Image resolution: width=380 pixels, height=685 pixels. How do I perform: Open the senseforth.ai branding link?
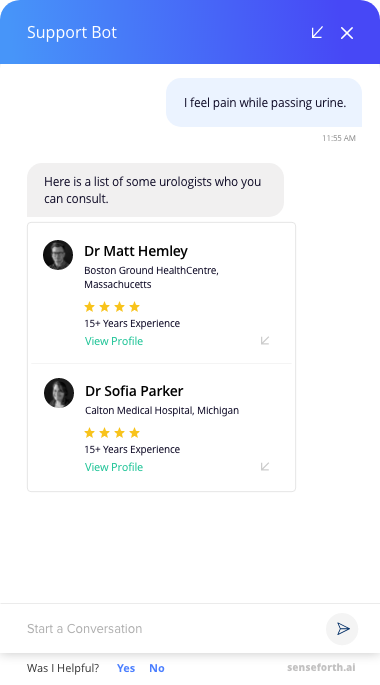(x=321, y=668)
